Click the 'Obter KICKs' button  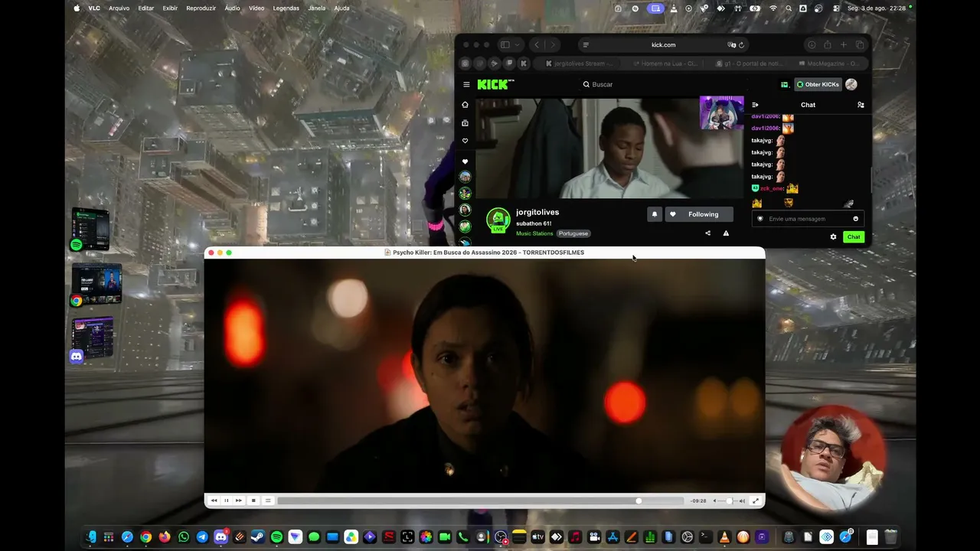818,84
